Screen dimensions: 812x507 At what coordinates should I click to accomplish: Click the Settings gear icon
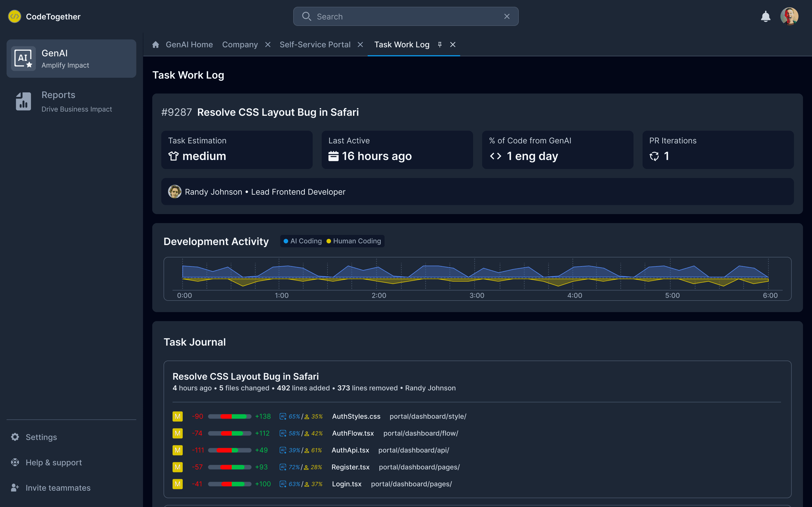(x=15, y=437)
